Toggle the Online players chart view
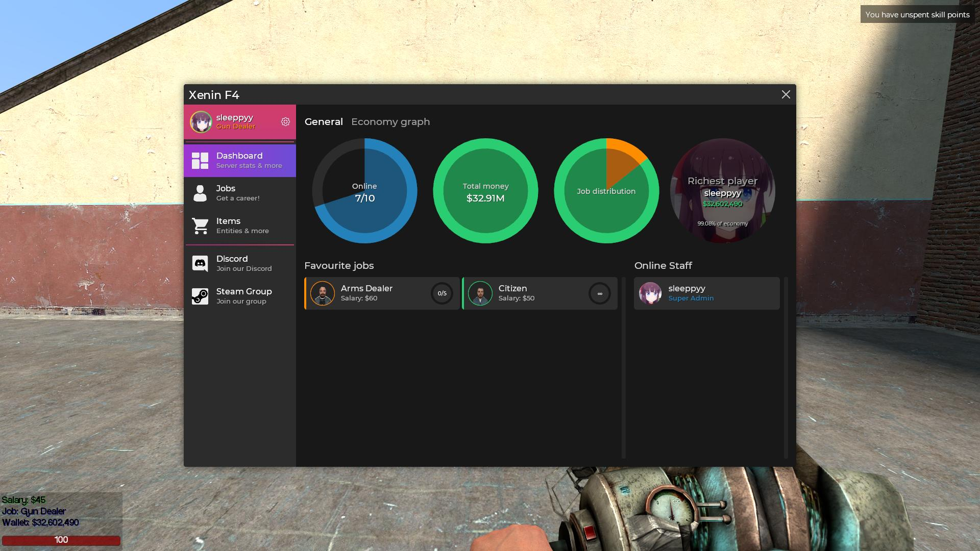The width and height of the screenshot is (980, 551). (364, 190)
